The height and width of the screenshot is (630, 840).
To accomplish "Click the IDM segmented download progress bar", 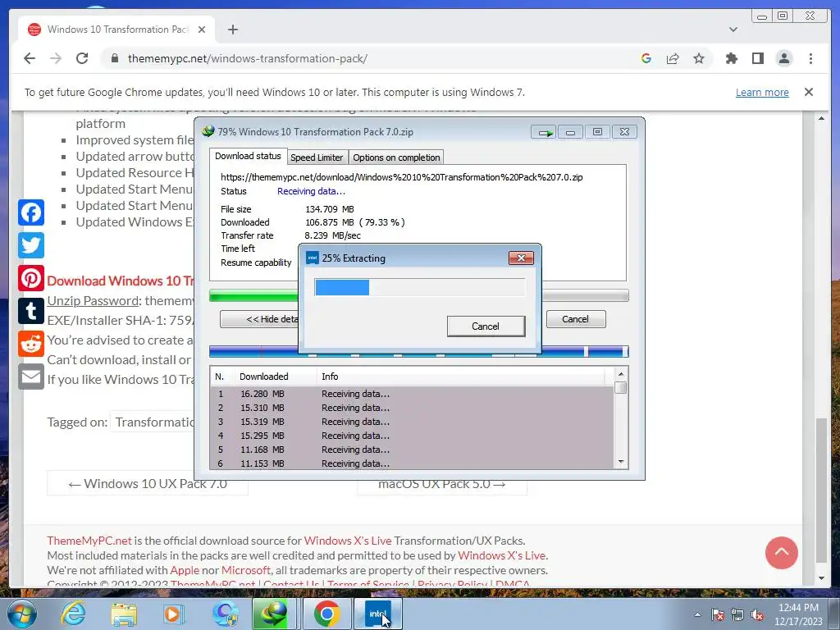I will [x=418, y=351].
